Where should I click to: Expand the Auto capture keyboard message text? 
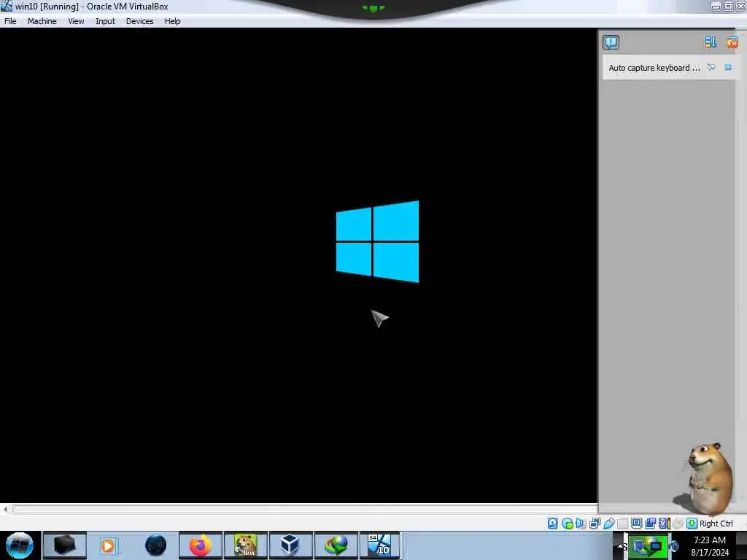(654, 68)
